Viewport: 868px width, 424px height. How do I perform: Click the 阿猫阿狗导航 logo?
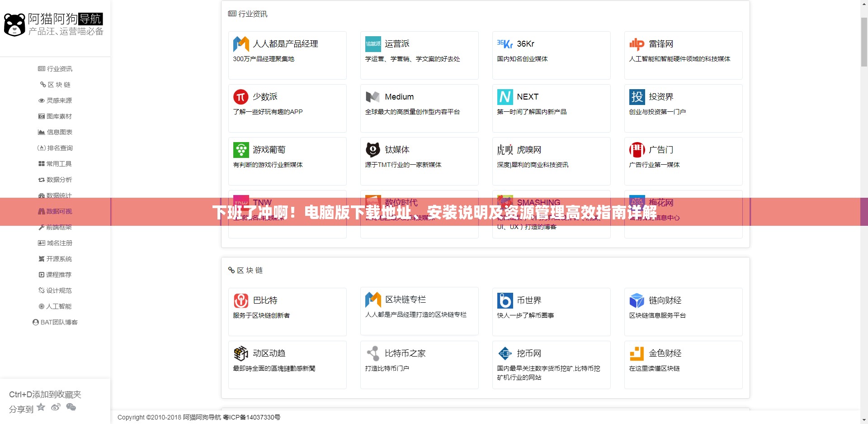coord(54,25)
